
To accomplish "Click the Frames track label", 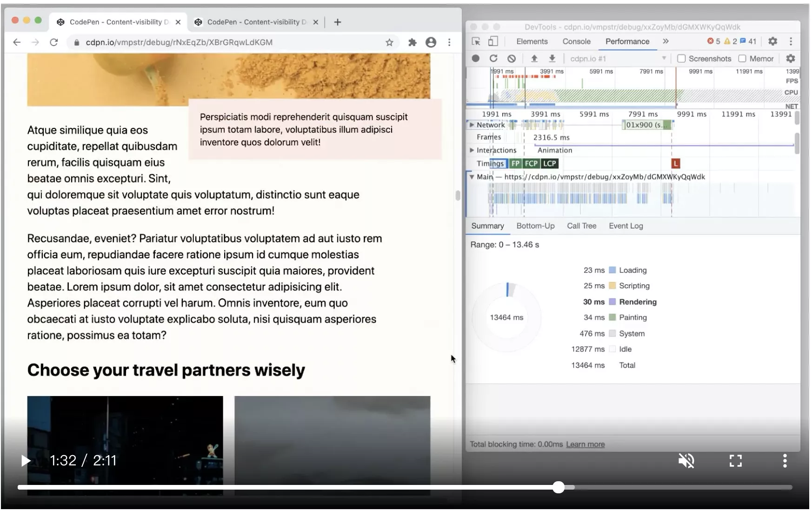I will tap(489, 137).
